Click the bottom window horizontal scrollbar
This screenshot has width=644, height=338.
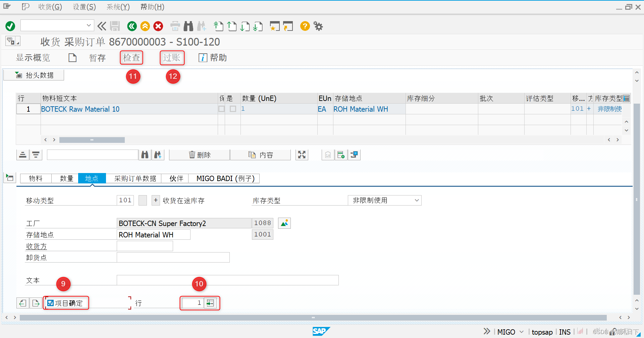(313, 317)
